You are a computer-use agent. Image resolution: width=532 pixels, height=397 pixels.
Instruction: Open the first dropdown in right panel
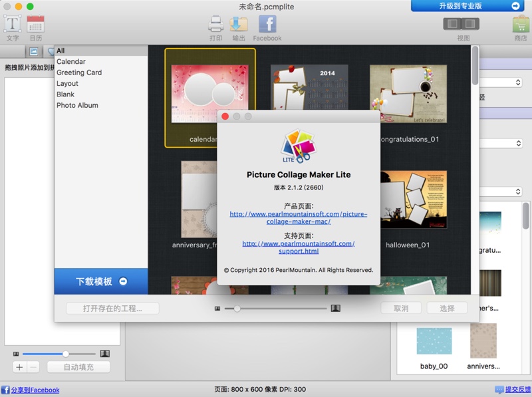coord(501,82)
